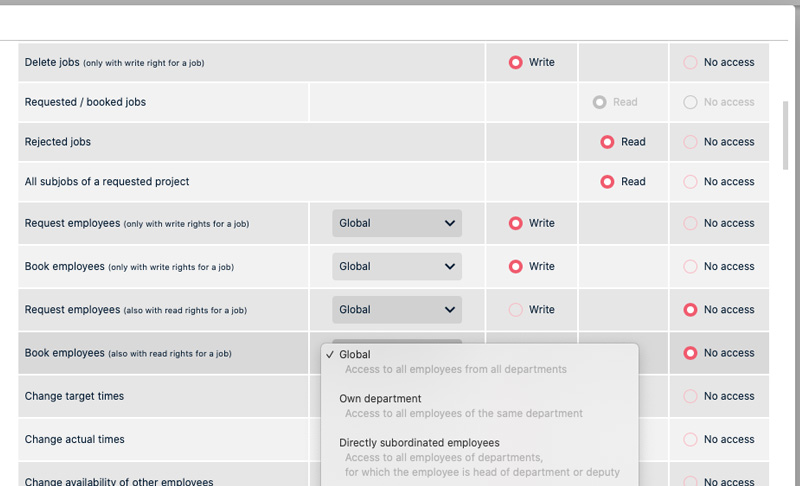Select No access for Request employees write-rights row
Viewport: 800px width, 486px height.
(690, 223)
